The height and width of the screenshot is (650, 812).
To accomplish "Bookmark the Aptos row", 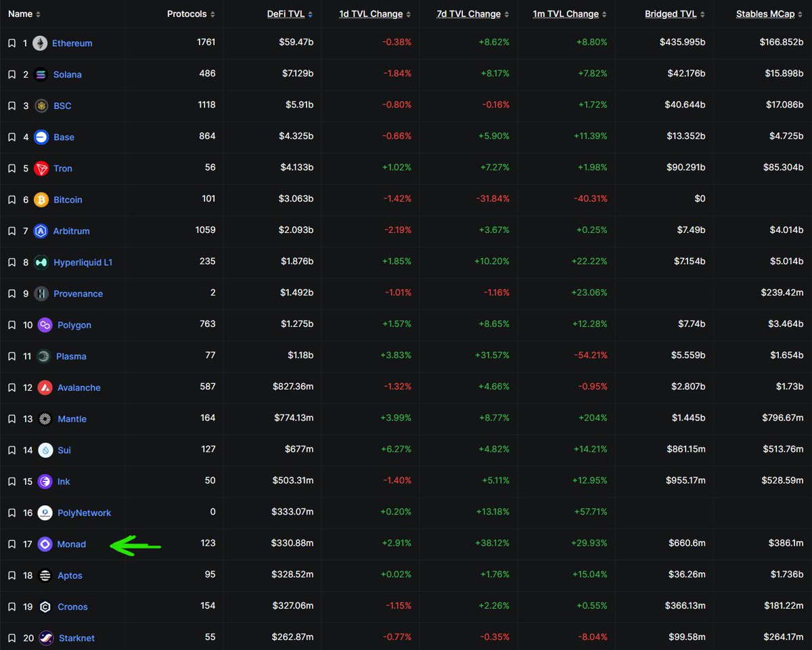I will 12,576.
